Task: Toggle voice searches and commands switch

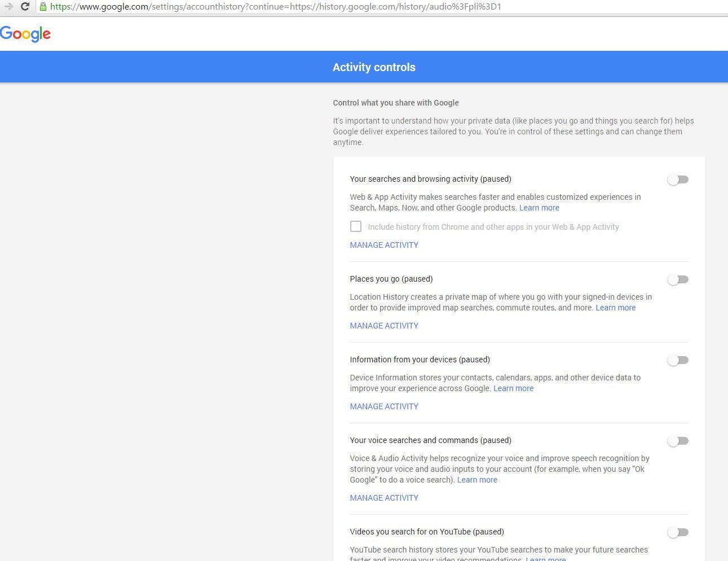Action: (x=678, y=441)
